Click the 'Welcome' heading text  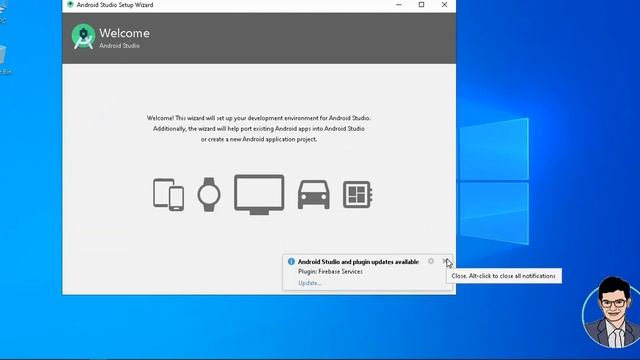124,33
